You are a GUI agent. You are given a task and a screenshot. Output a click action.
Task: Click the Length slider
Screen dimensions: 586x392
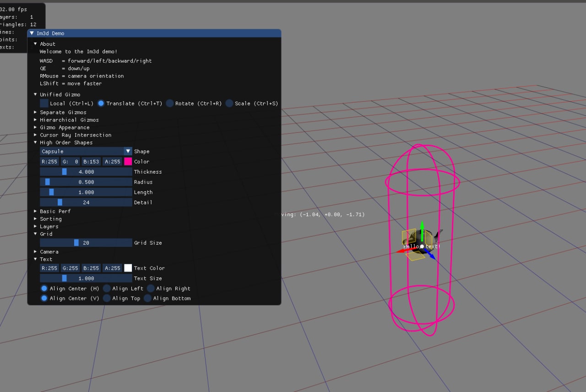click(86, 192)
